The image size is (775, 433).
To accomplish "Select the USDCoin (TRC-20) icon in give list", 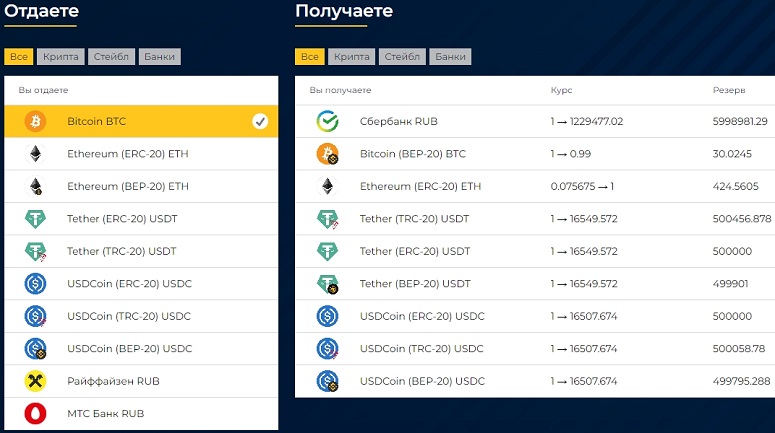I will [x=35, y=316].
